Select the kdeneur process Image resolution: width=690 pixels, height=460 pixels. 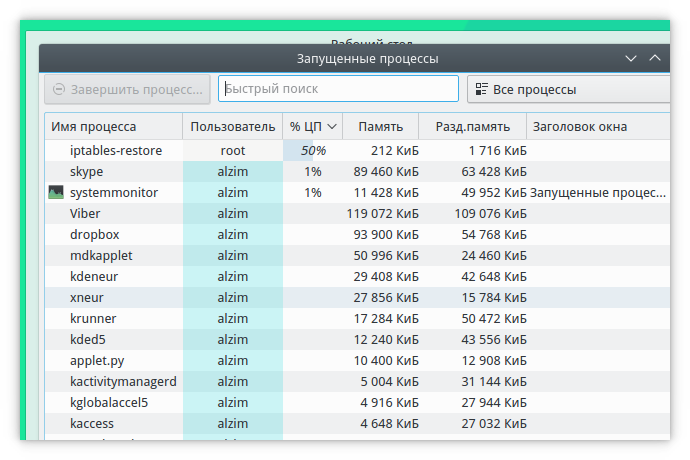point(94,276)
